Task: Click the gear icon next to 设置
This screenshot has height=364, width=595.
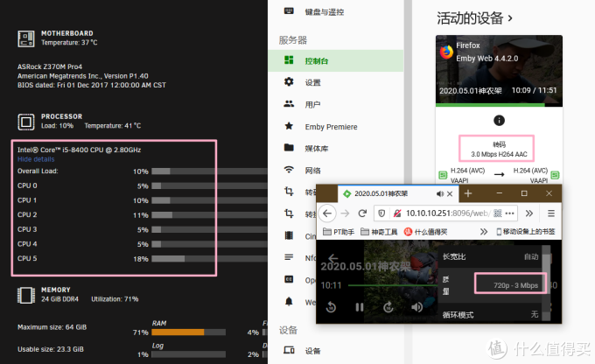Action: 289,81
